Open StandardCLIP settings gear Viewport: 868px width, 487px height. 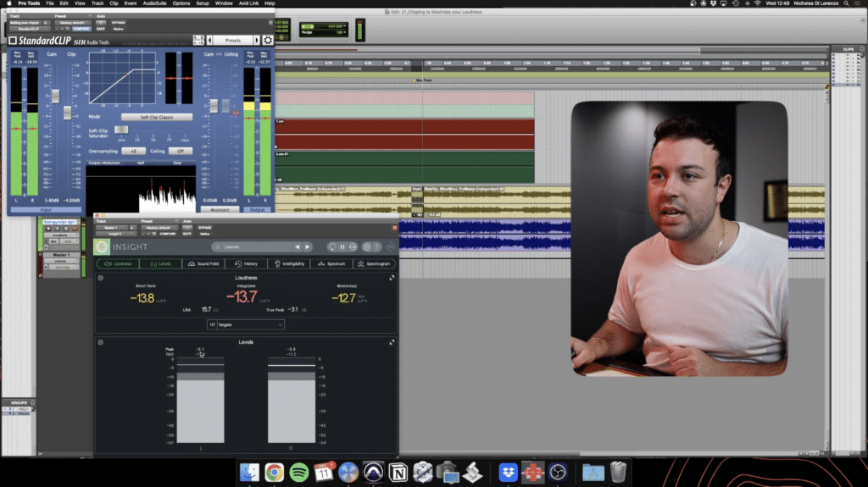coord(268,41)
